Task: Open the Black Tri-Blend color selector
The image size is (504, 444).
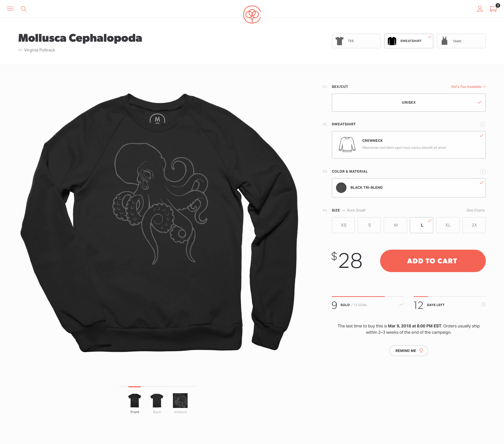Action: [409, 188]
